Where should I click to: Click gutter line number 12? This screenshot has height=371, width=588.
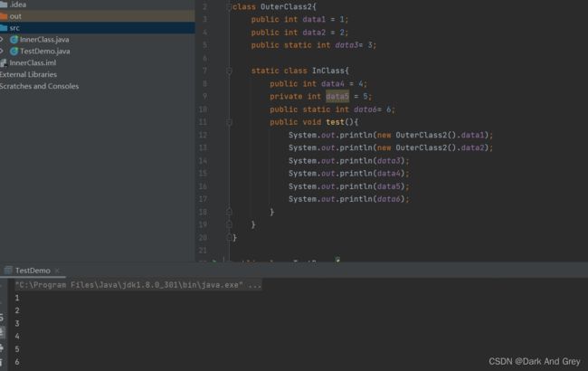click(x=203, y=135)
